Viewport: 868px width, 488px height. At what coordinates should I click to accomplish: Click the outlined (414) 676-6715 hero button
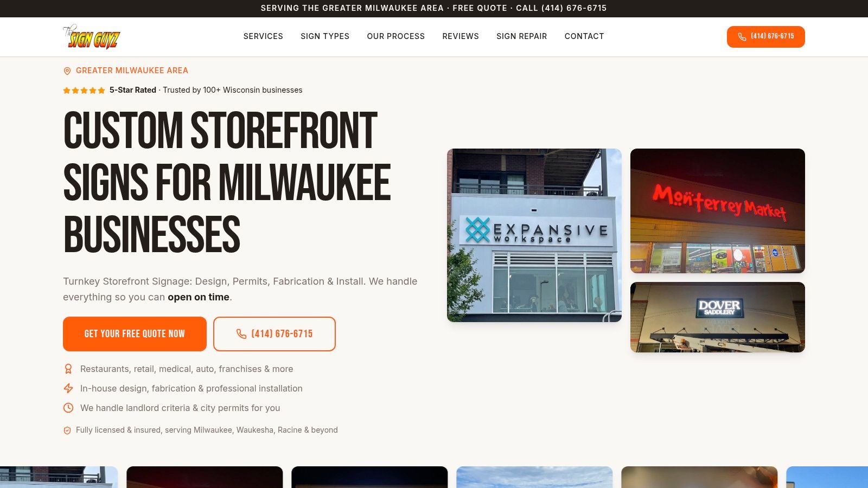pos(275,334)
